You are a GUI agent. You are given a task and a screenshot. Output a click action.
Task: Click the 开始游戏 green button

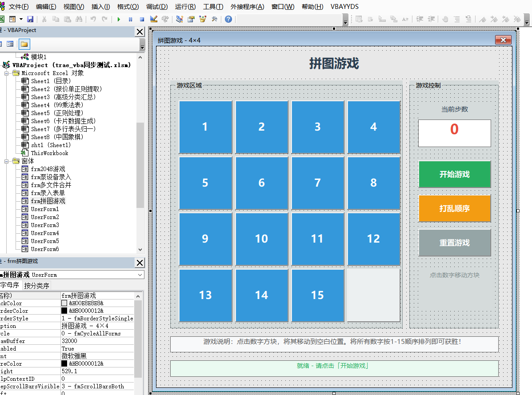coord(454,175)
